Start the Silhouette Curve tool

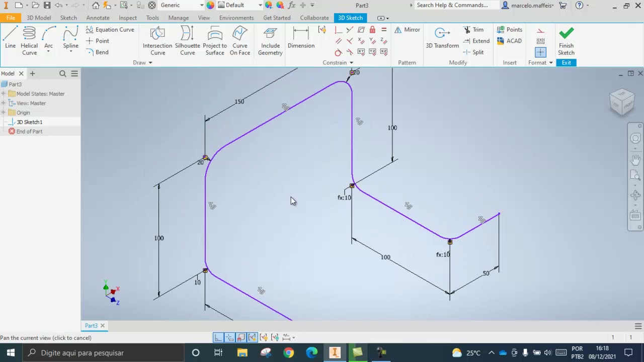[187, 41]
